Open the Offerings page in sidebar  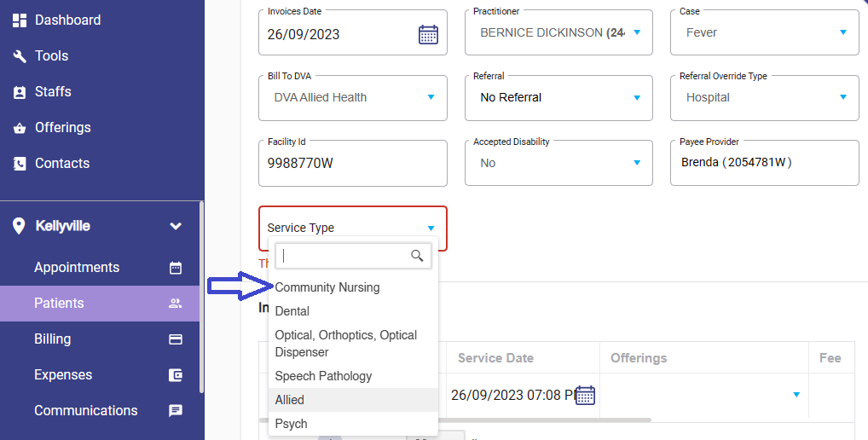click(62, 127)
